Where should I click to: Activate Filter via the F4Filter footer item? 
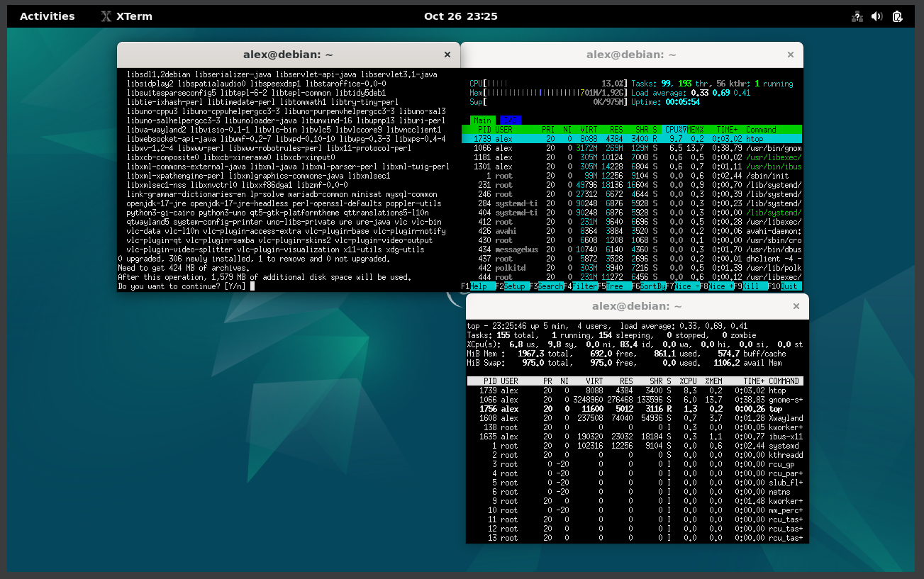pos(581,286)
